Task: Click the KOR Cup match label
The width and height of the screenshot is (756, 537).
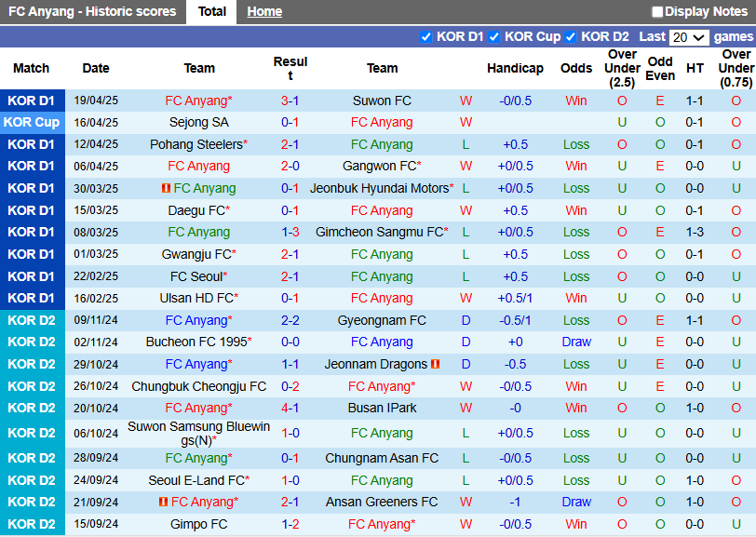Action: point(32,123)
